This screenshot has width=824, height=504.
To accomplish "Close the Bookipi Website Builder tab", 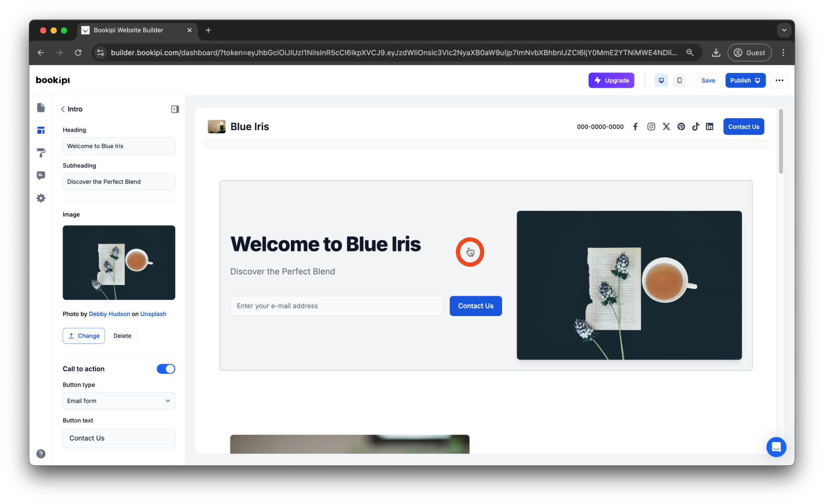I will click(x=190, y=30).
